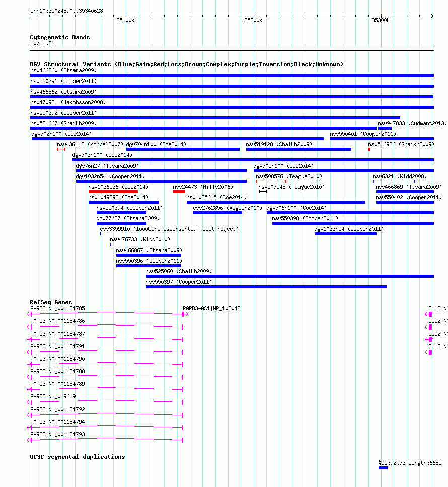Click the nsv550401 (Cooper2011) variant label
The height and width of the screenshot is (487, 448).
pyautogui.click(x=363, y=134)
